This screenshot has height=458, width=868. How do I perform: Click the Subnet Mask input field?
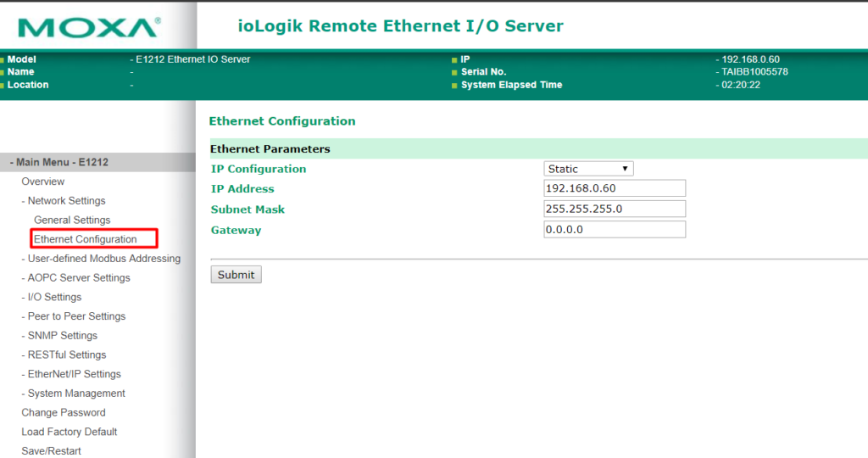pyautogui.click(x=615, y=209)
